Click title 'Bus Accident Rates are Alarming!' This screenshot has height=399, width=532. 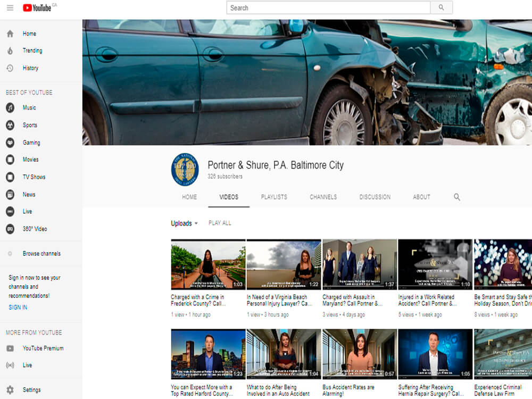pos(348,390)
